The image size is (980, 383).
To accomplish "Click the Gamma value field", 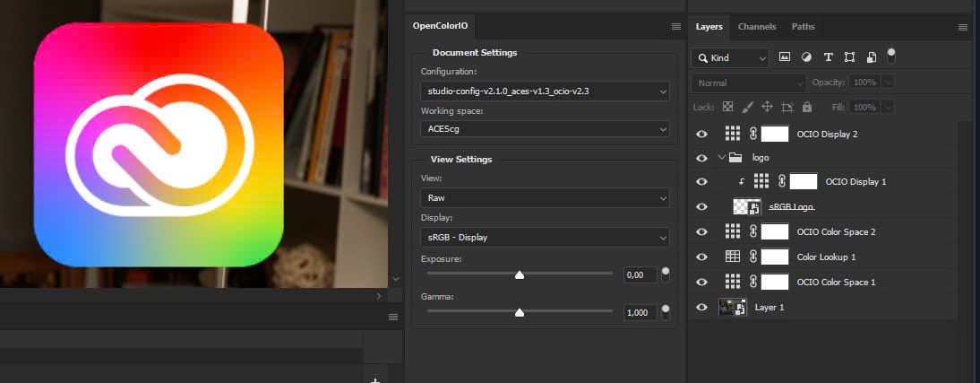I will pyautogui.click(x=640, y=312).
